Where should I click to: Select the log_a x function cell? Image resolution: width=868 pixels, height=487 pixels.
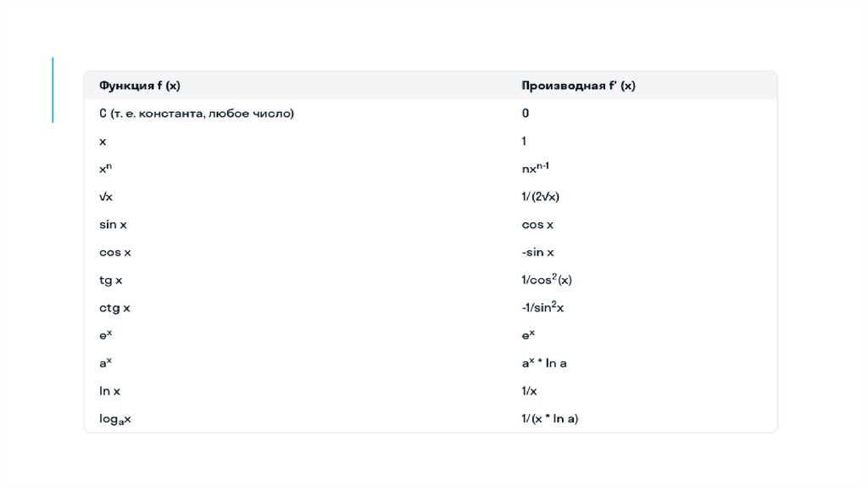(115, 419)
